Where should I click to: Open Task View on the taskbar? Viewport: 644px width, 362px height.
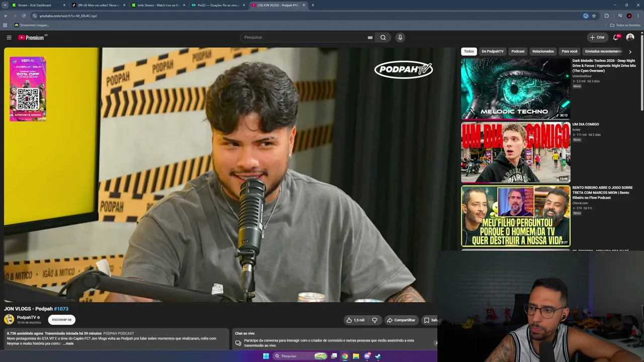[334, 356]
